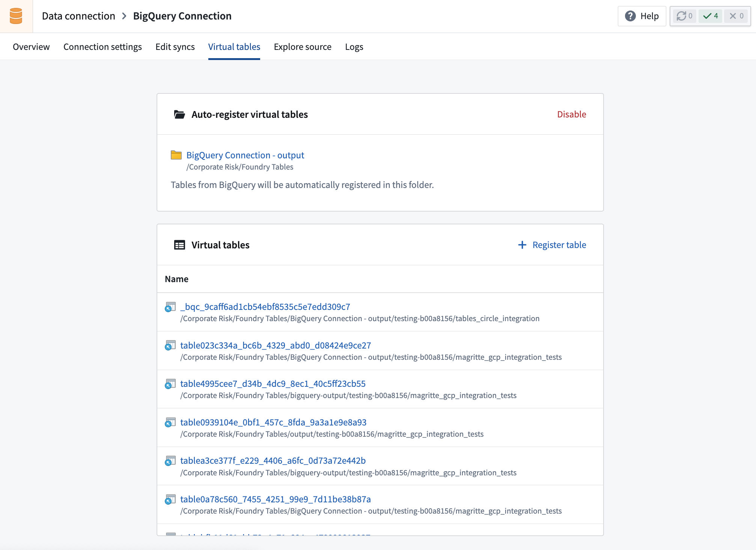Screen dimensions: 756x550
Task: View the Logs tab
Action: click(x=354, y=47)
